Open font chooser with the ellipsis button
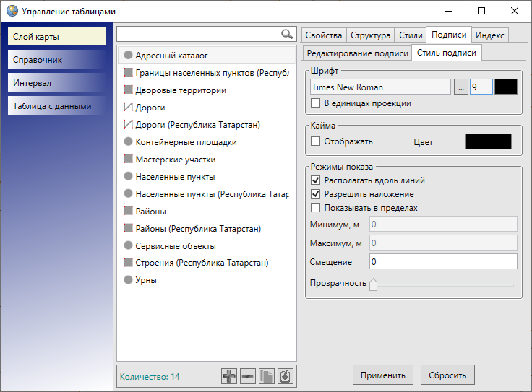The image size is (532, 392). (461, 87)
